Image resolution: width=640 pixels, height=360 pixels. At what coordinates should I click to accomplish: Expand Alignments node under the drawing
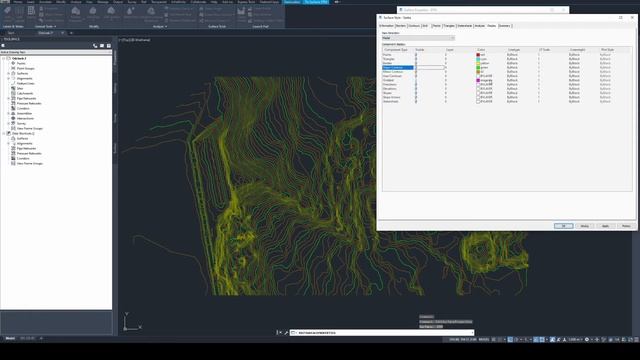[x=9, y=78]
